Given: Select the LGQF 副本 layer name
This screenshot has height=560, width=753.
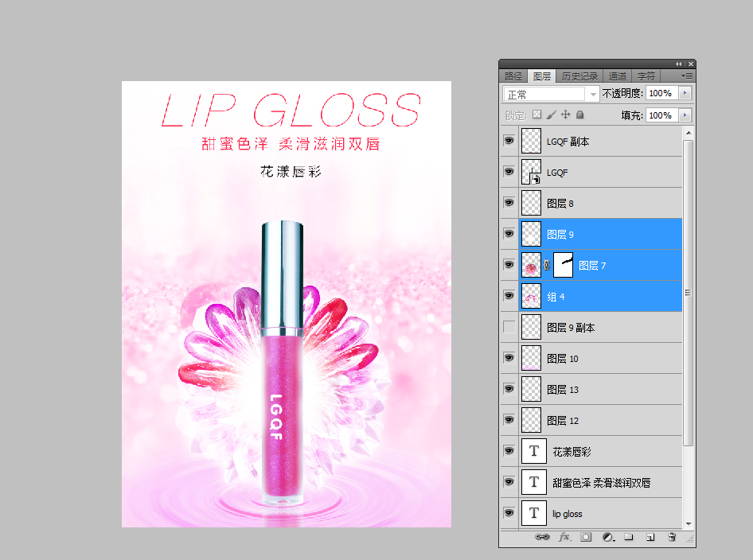Looking at the screenshot, I should tap(568, 142).
